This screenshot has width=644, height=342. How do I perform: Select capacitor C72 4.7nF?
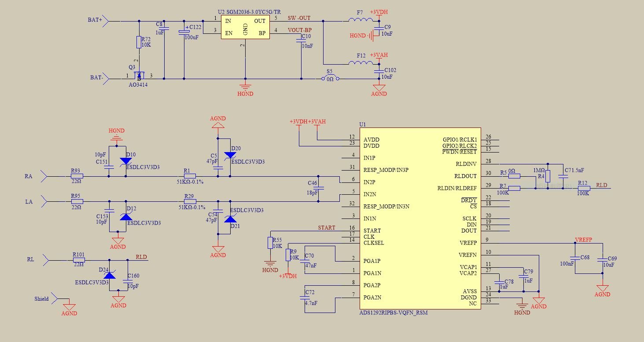tap(305, 298)
